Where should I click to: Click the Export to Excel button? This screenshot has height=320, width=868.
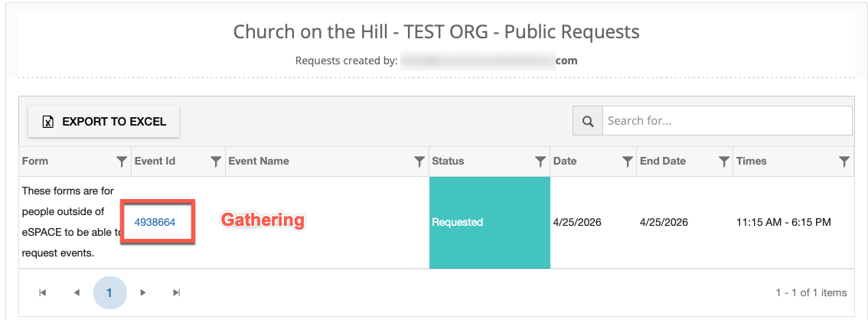coord(103,121)
